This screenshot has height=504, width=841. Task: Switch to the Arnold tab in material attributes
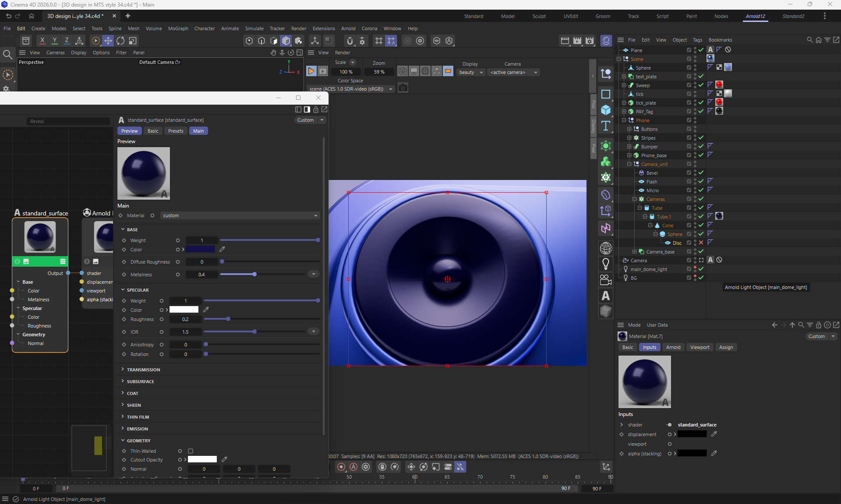point(673,347)
